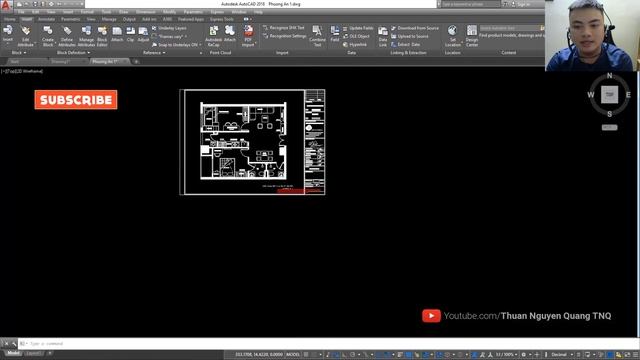Screen dimensions: 640x360
Task: Toggle the MODEL space button in status bar
Action: tap(293, 354)
